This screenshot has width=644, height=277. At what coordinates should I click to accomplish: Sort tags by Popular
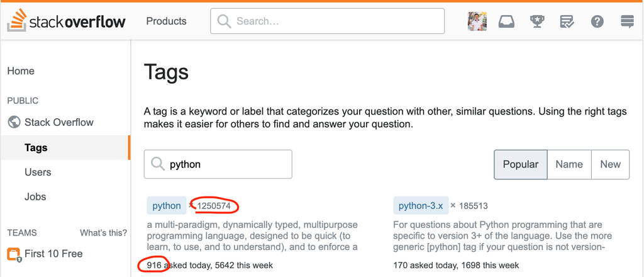click(x=520, y=164)
